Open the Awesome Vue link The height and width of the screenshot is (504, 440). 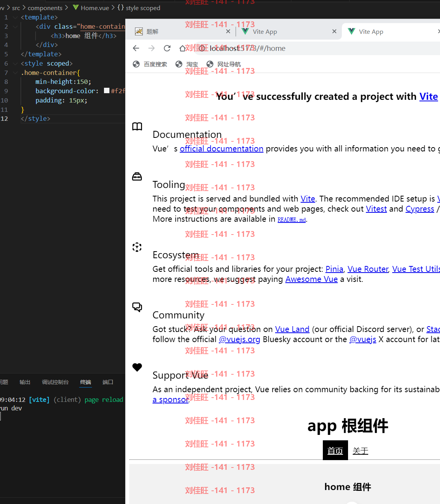[x=312, y=279]
